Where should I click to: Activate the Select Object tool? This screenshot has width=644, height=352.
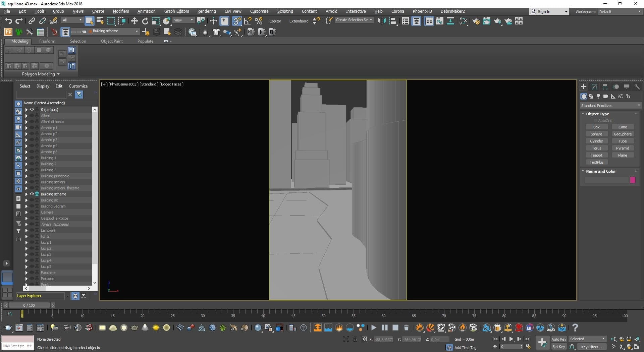pyautogui.click(x=89, y=21)
